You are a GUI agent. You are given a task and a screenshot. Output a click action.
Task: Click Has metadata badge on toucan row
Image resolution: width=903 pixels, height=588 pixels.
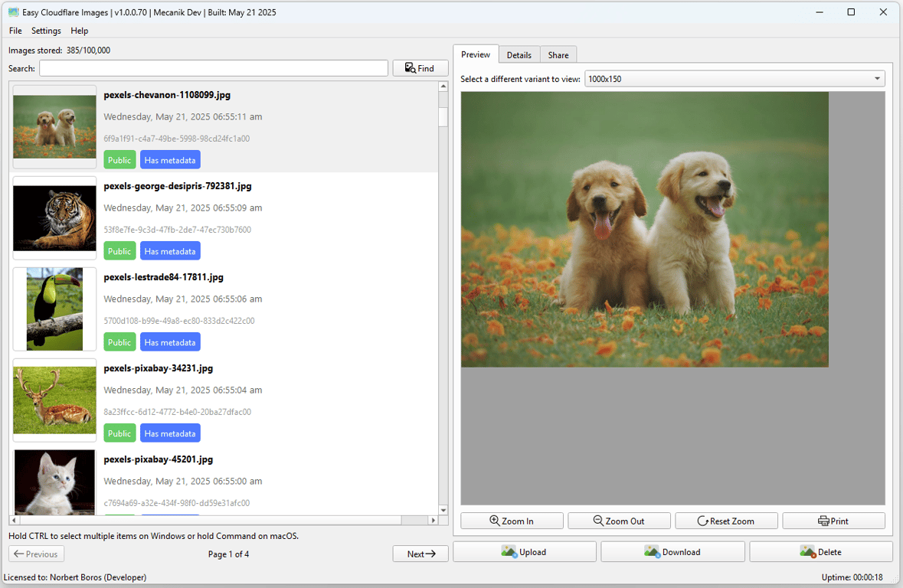170,342
